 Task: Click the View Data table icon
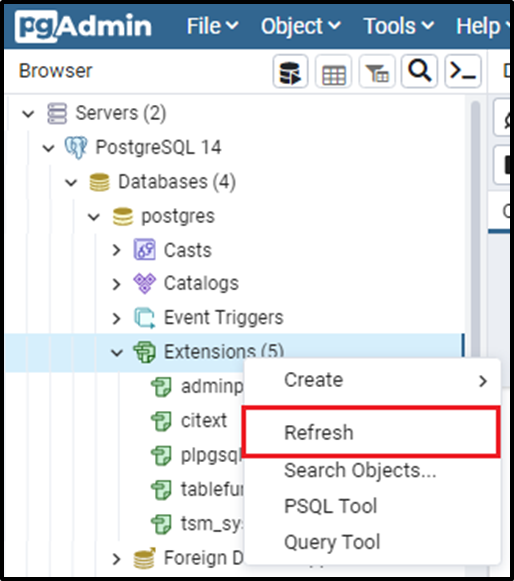[x=334, y=71]
